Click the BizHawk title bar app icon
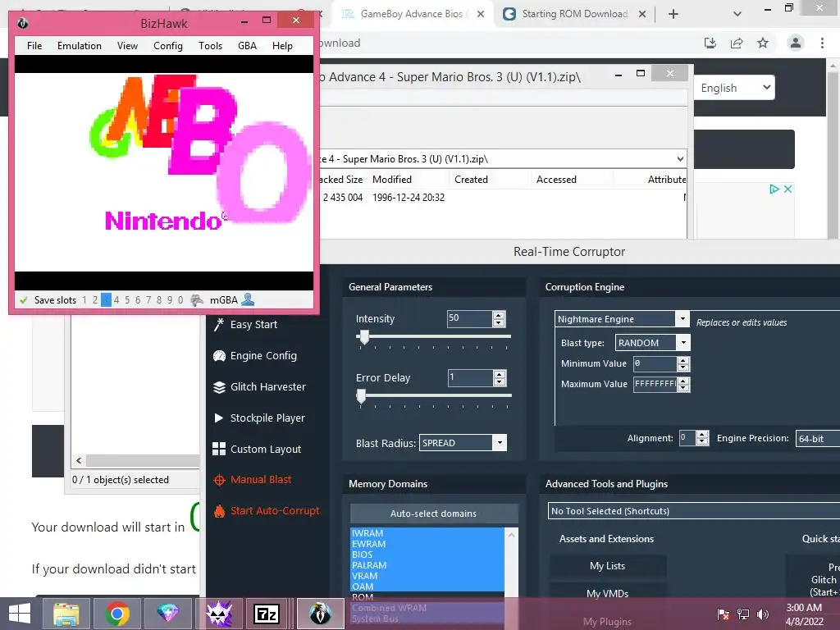Screen dimensions: 840x630 pyautogui.click(x=22, y=23)
